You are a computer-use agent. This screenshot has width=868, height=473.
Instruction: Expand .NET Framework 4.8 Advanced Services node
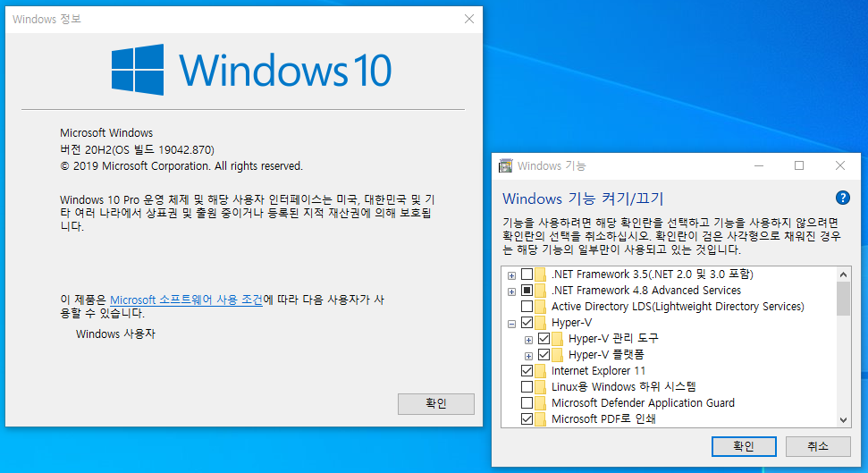pos(512,291)
